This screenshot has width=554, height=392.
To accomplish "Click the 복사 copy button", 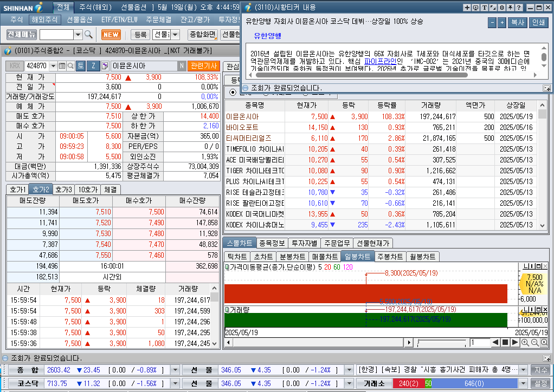I will pos(518,23).
